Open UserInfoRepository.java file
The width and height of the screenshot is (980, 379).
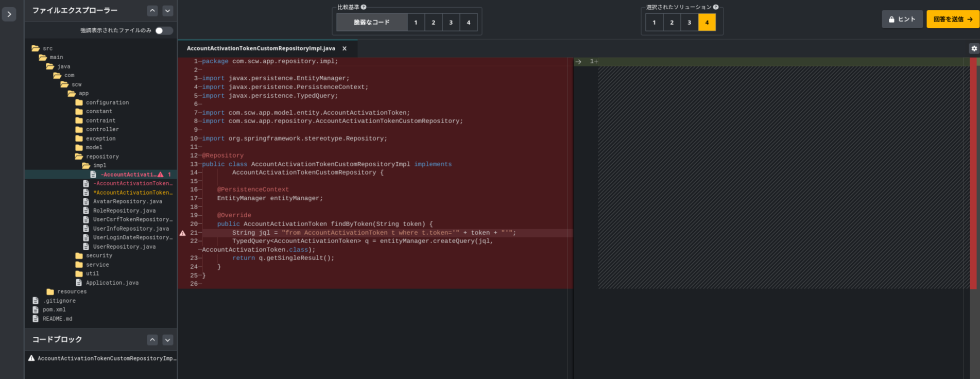(x=126, y=229)
